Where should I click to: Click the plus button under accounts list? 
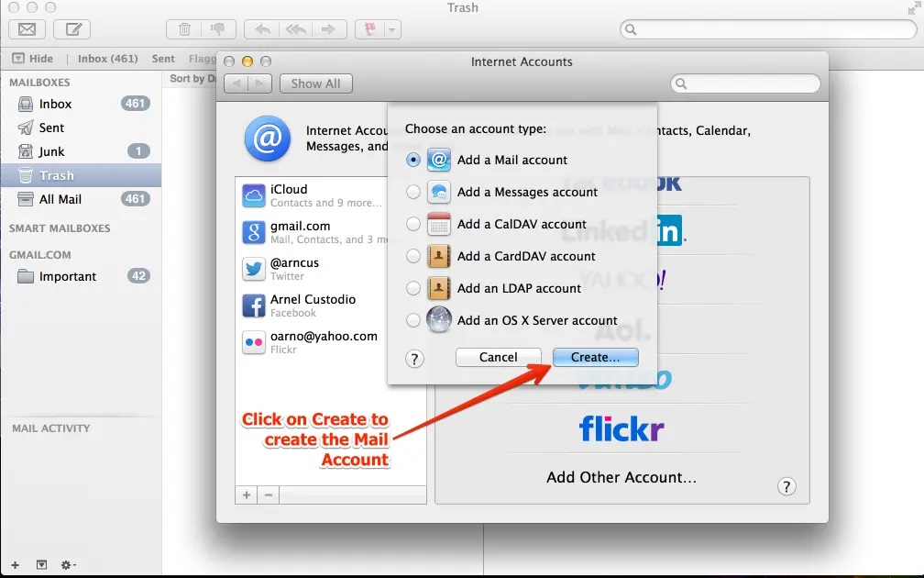point(247,495)
